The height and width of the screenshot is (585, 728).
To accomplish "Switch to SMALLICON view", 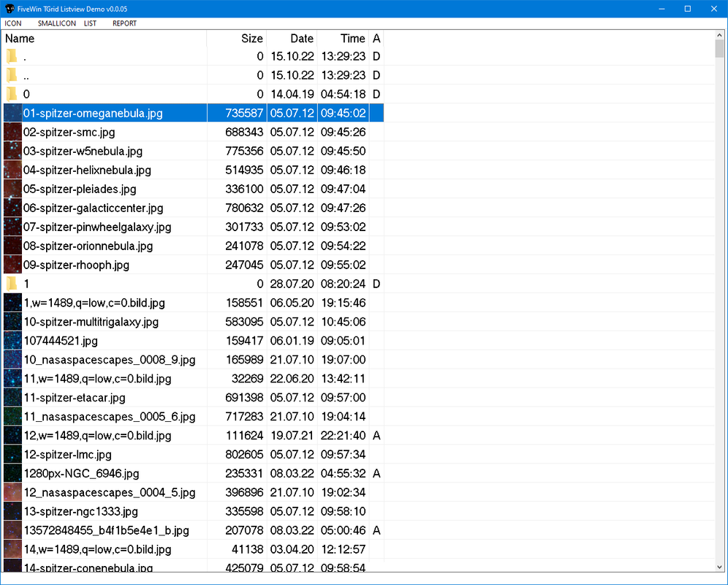I will pyautogui.click(x=56, y=23).
